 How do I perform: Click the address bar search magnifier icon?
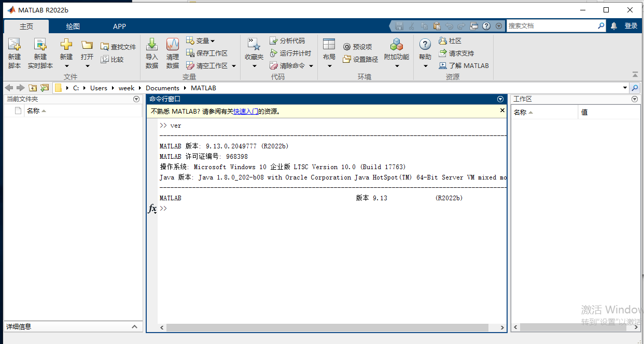(x=635, y=88)
